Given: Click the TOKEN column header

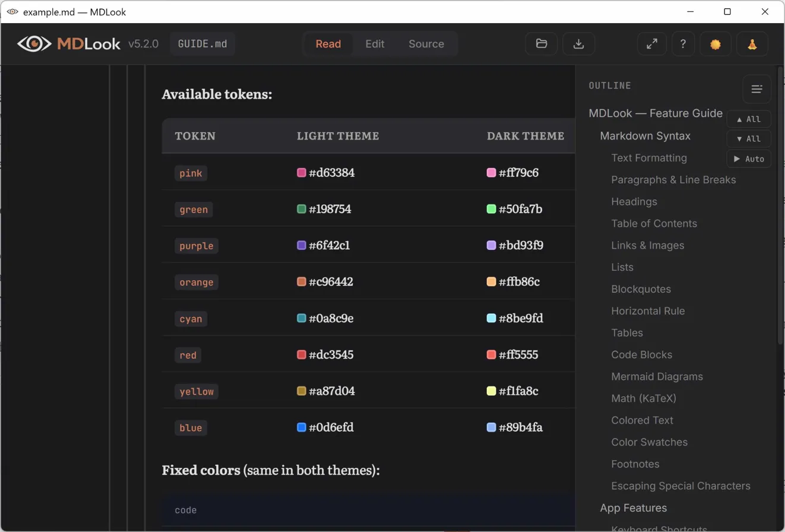Looking at the screenshot, I should click(x=195, y=136).
